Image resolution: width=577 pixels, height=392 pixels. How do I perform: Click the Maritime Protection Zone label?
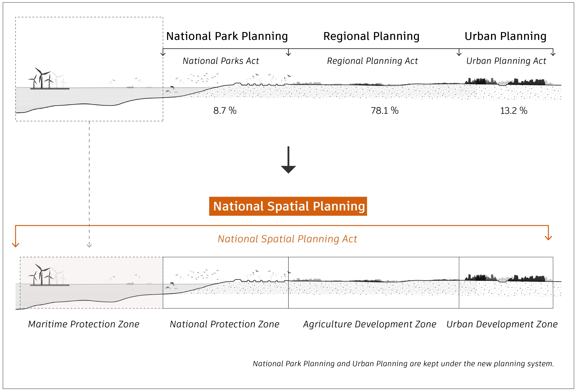click(x=84, y=324)
